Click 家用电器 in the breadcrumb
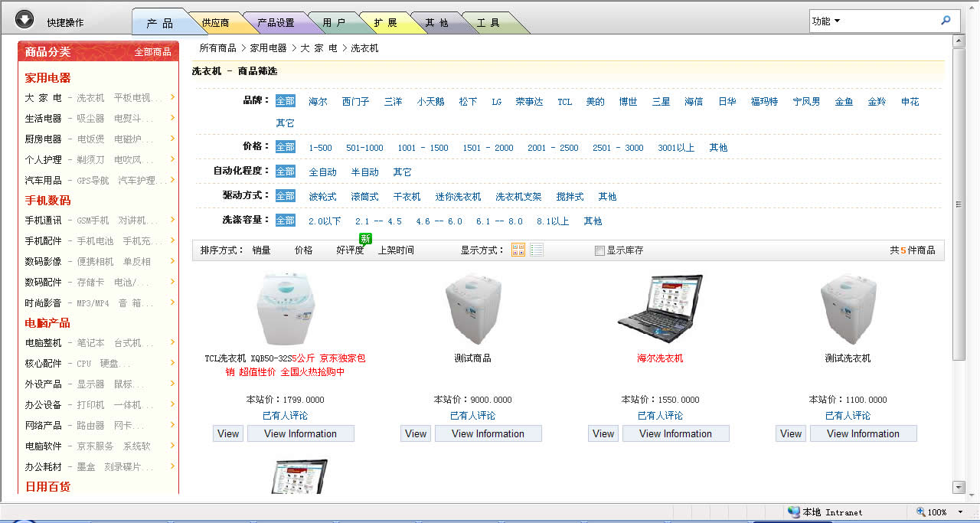Image resolution: width=980 pixels, height=523 pixels. (268, 48)
